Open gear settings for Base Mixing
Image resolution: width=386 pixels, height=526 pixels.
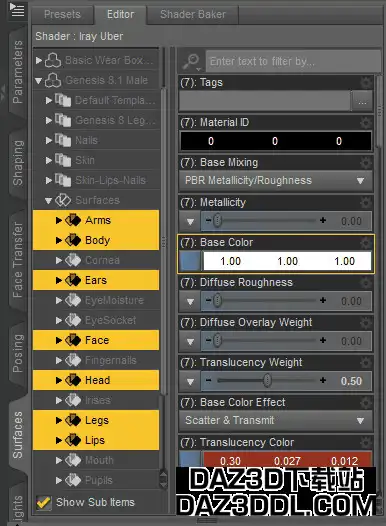tap(366, 162)
